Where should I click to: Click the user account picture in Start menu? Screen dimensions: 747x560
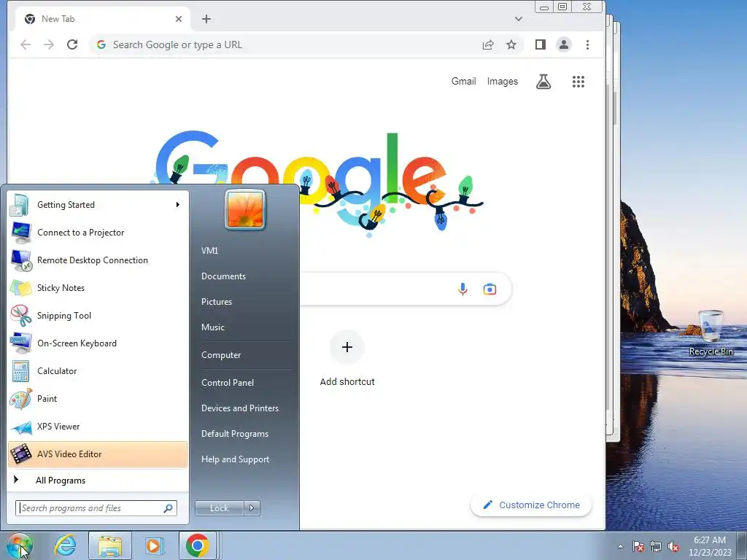pyautogui.click(x=245, y=209)
